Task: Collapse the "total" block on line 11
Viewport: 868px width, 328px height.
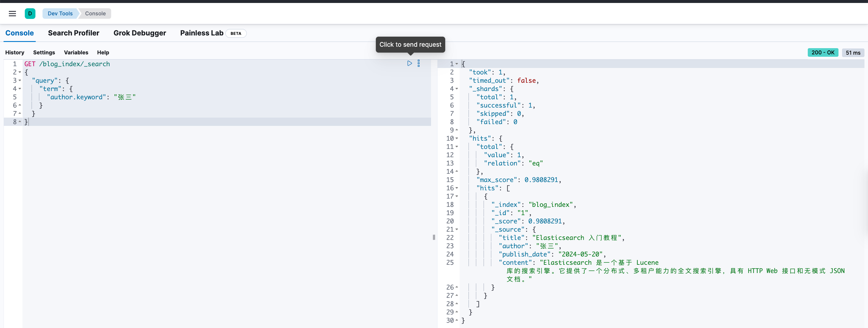Action: (456, 147)
